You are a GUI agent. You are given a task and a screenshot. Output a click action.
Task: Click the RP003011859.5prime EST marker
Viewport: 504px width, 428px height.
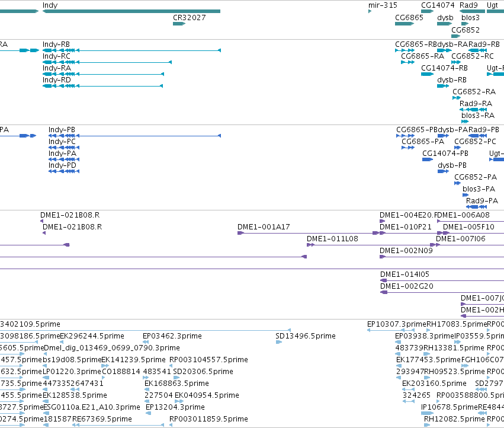pos(171,425)
